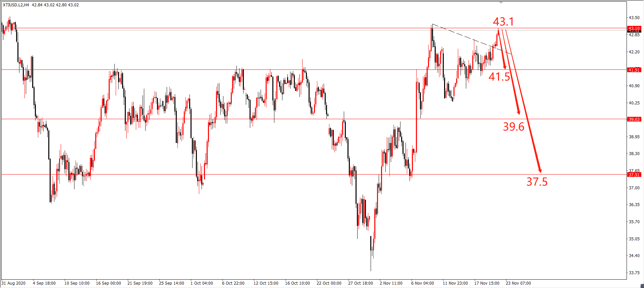Click the 11 Nov 23:00 date label
Image resolution: width=644 pixels, height=288 pixels.
pyautogui.click(x=455, y=283)
